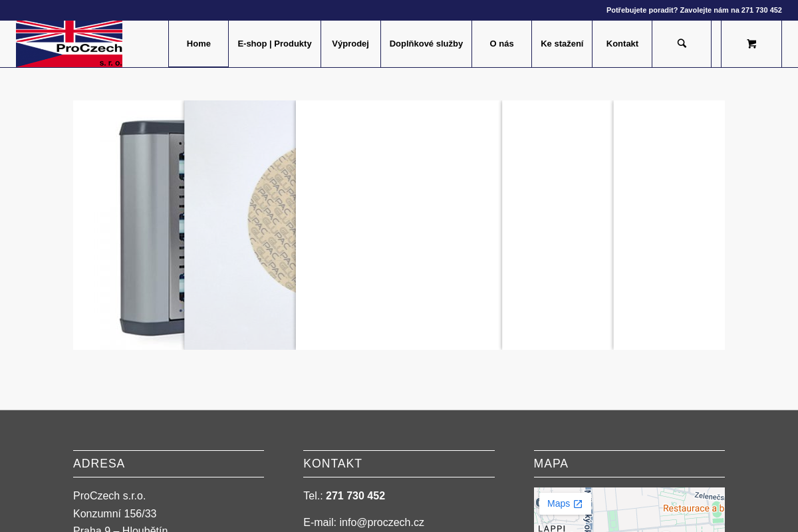The width and height of the screenshot is (798, 532).
Task: Click the Maps button on map
Action: click(565, 504)
